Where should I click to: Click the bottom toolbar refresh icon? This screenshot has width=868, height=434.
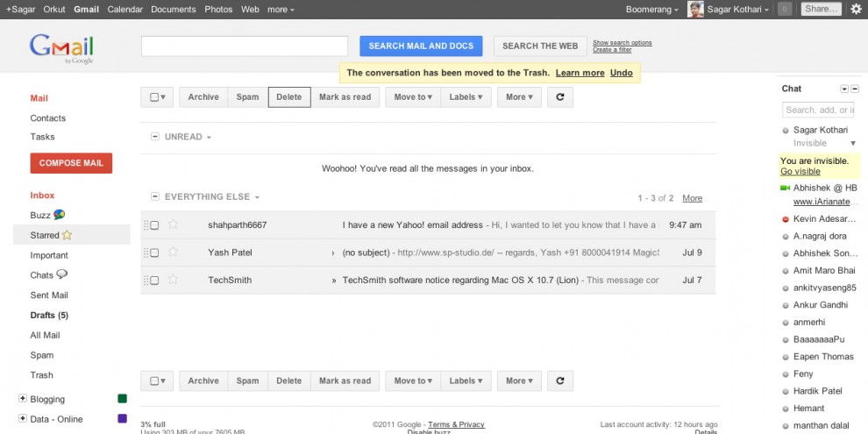[x=560, y=381]
